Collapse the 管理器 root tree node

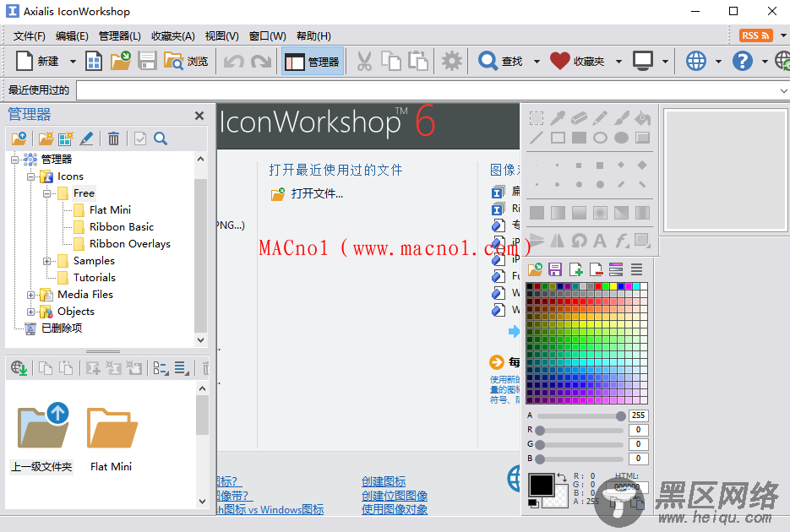[x=14, y=160]
